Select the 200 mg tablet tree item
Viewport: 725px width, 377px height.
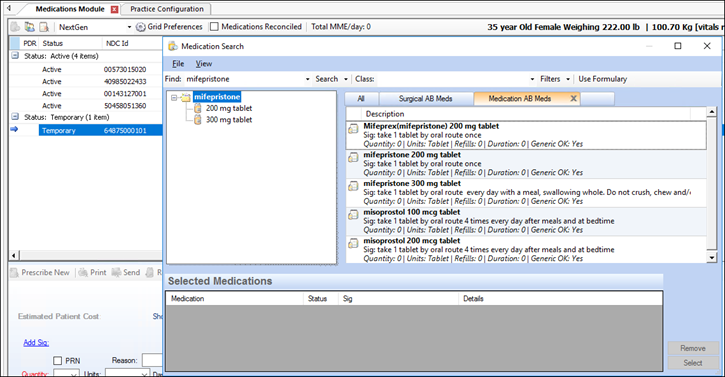click(229, 108)
